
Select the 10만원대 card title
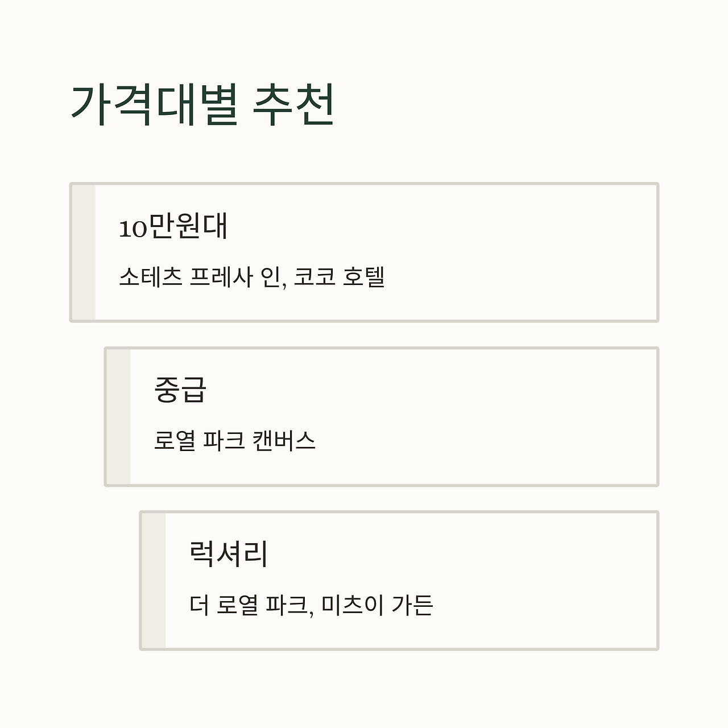click(173, 226)
